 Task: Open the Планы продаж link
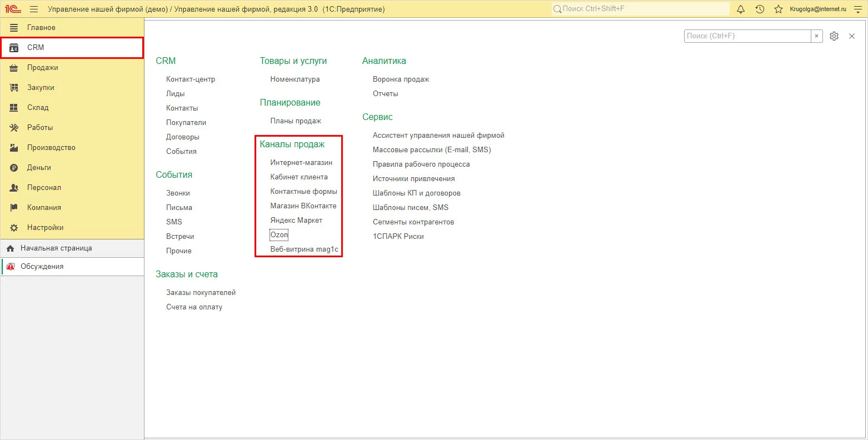click(296, 121)
